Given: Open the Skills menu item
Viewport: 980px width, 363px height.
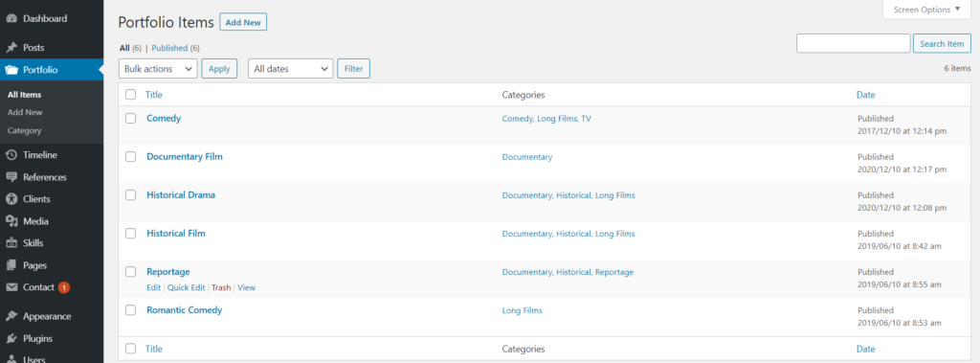Looking at the screenshot, I should pos(33,243).
